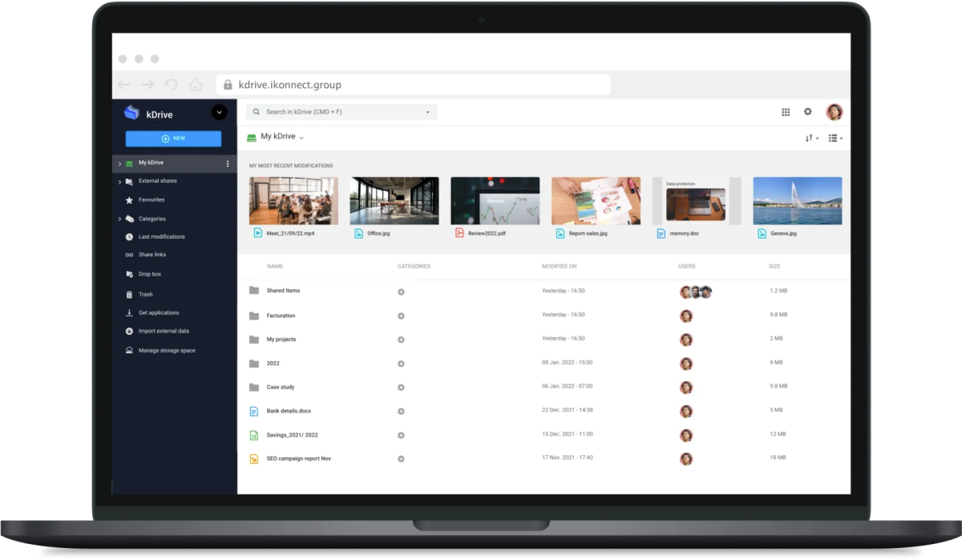Screen dimensions: 962x560
Task: Click the Manage storage space icon
Action: (129, 351)
